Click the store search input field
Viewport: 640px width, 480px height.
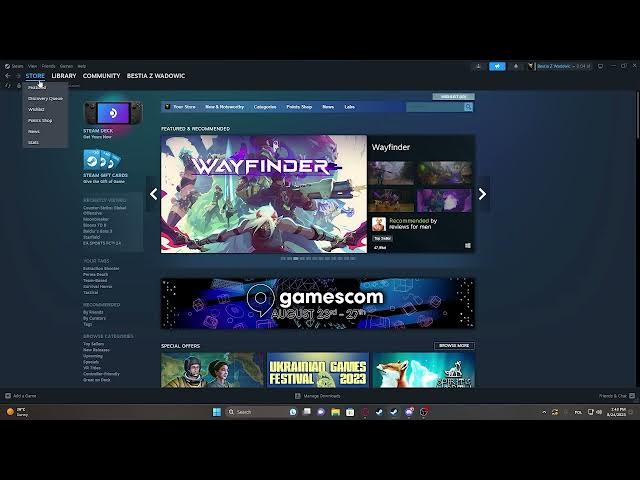435,107
